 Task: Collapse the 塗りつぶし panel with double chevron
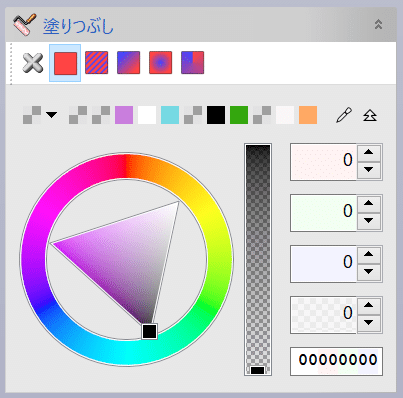click(x=378, y=24)
